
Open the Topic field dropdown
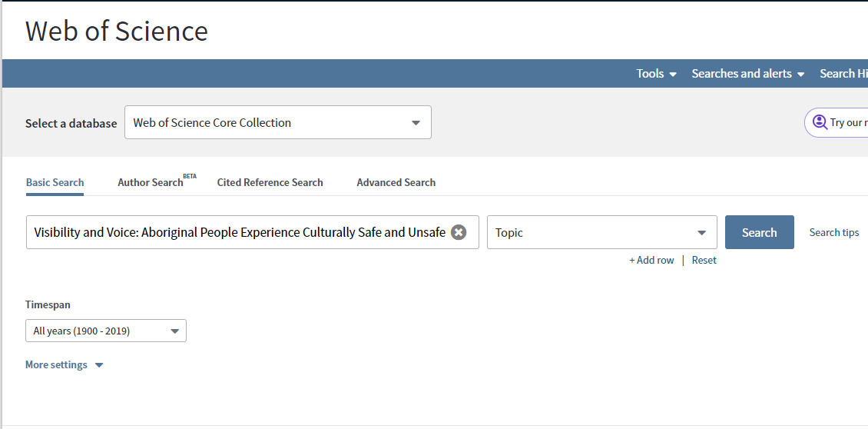(x=601, y=232)
